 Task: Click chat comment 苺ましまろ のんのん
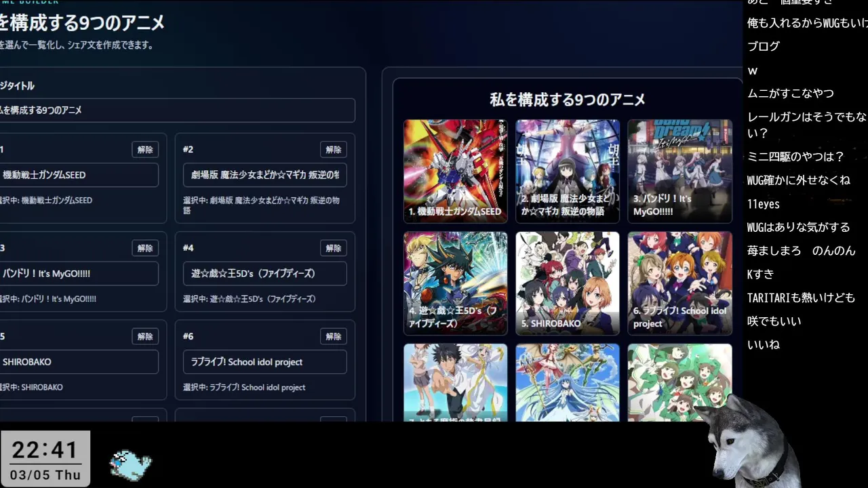[802, 251]
